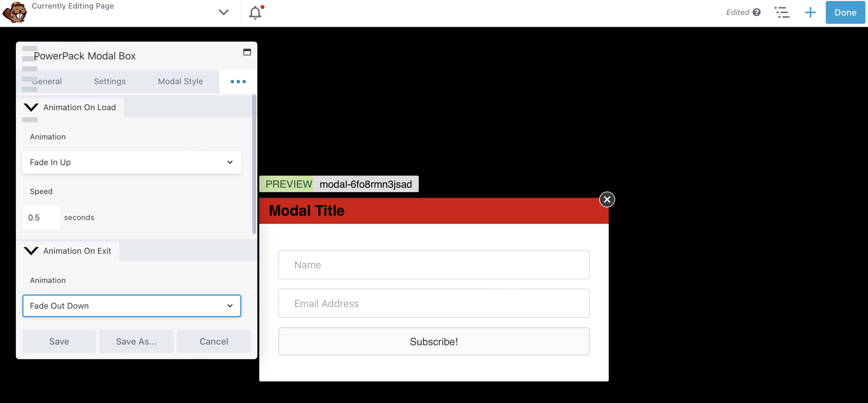
Task: Click the maximize icon on PowerPack panel
Action: click(x=247, y=52)
